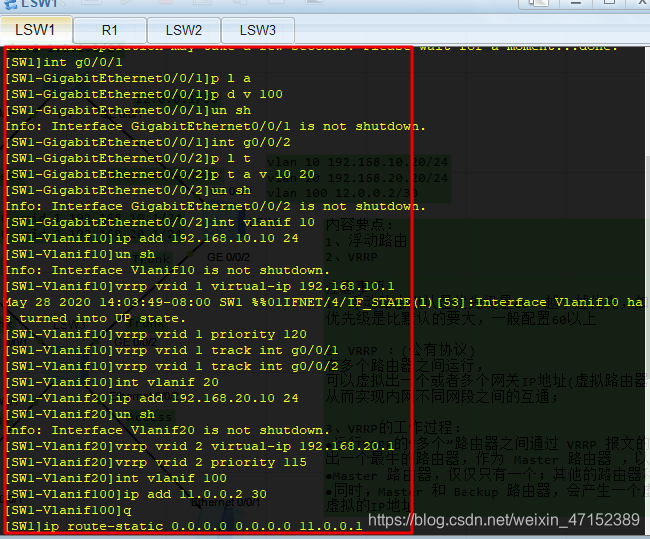Viewport: 650px width, 539px height.
Task: Click the terminal line '[SW1]int g0/0/1'
Action: pos(64,63)
